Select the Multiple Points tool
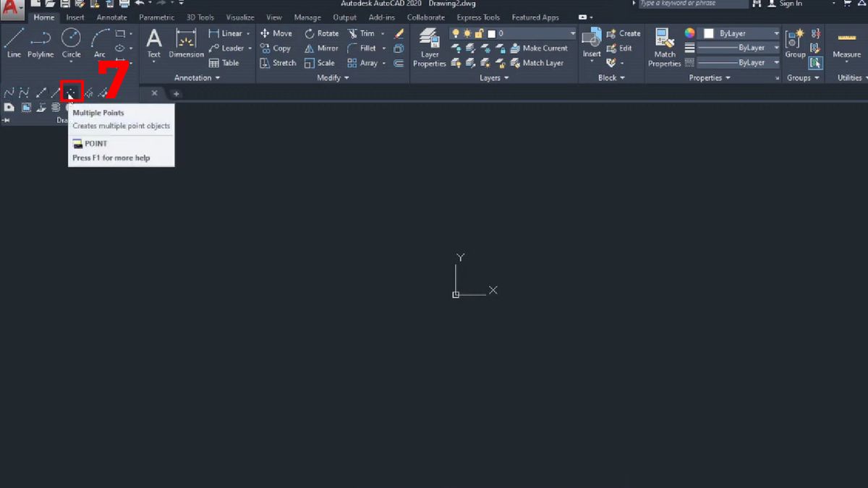Screen dimensions: 868x488 click(x=71, y=92)
